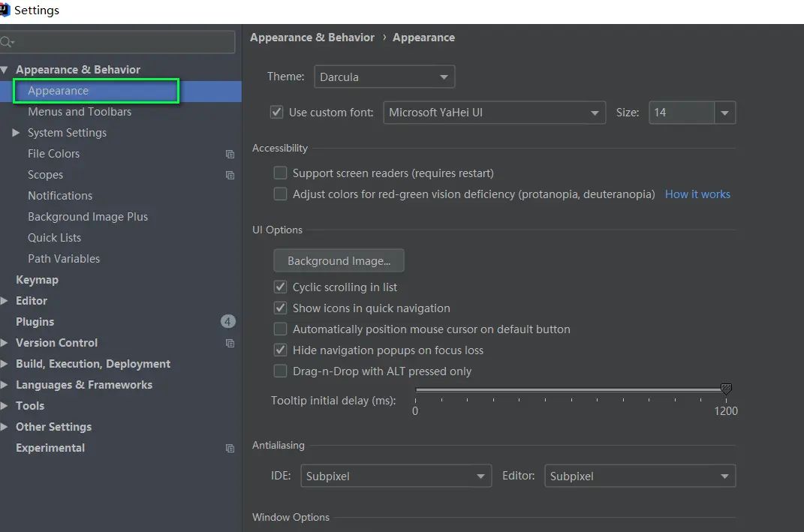Open the Theme dropdown showing Darcula
This screenshot has height=532, width=804.
tap(384, 77)
